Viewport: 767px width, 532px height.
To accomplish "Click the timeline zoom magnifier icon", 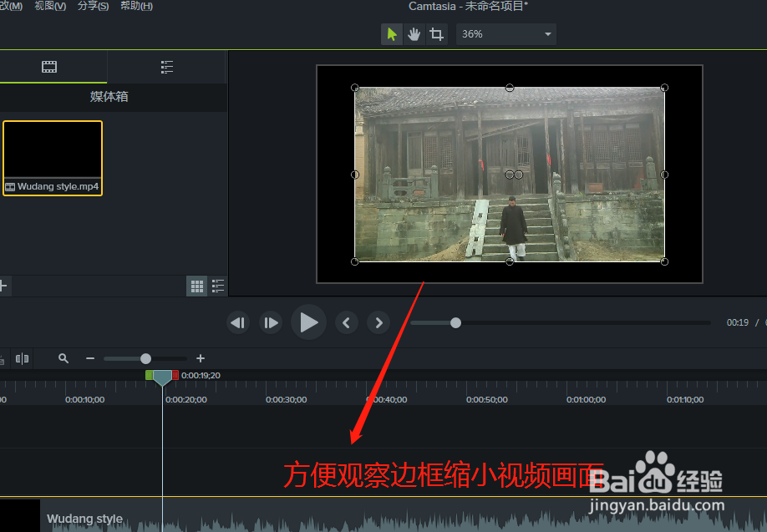I will [x=63, y=358].
